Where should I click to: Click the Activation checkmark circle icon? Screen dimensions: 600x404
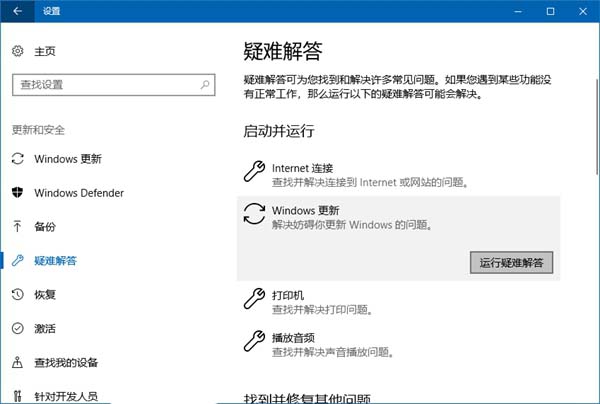pyautogui.click(x=18, y=329)
